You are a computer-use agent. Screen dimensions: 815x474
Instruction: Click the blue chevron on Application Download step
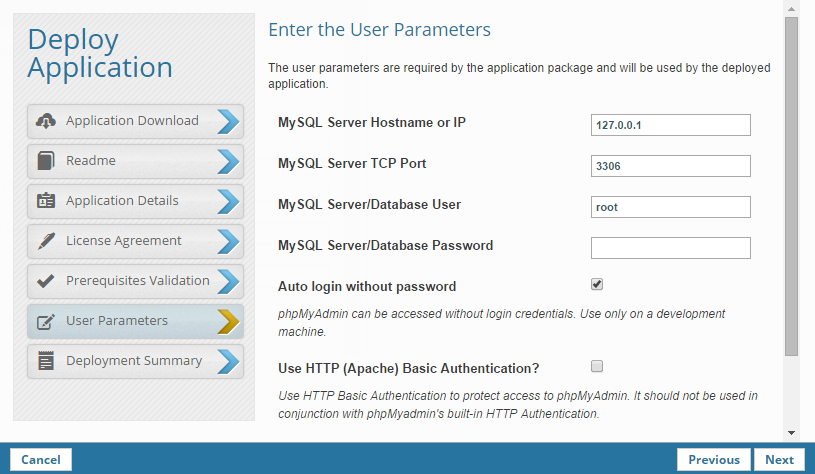point(228,121)
